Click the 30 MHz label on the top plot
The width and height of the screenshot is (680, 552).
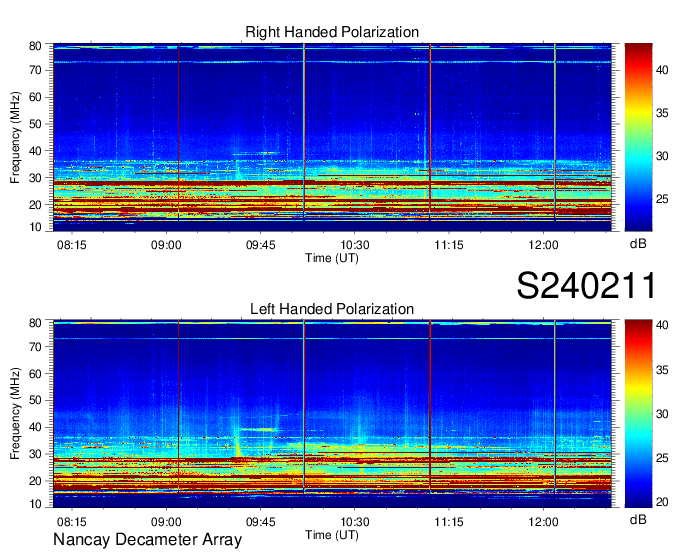tap(35, 178)
